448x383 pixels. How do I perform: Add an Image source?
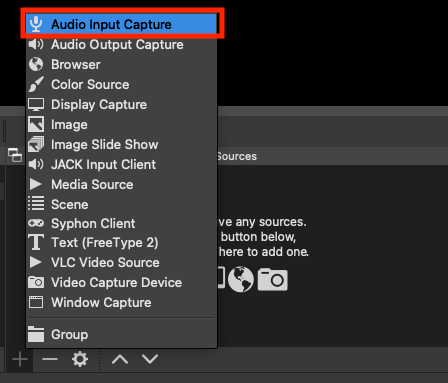click(122, 124)
